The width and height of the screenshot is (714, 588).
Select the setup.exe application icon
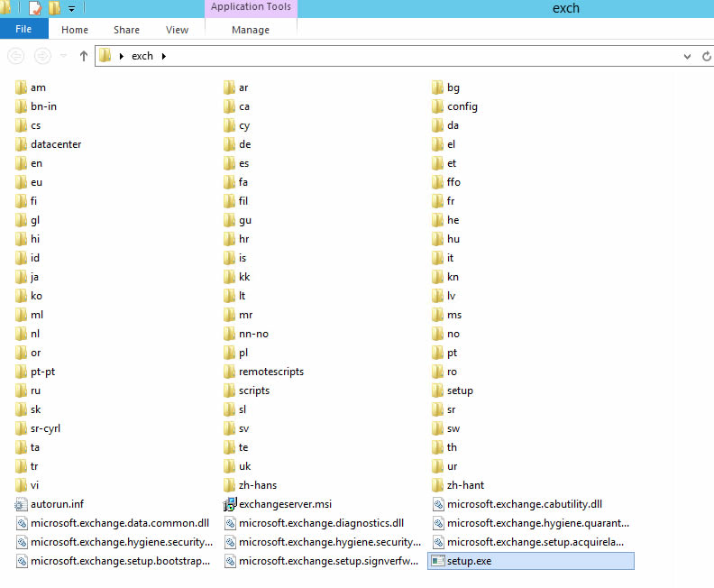click(438, 561)
